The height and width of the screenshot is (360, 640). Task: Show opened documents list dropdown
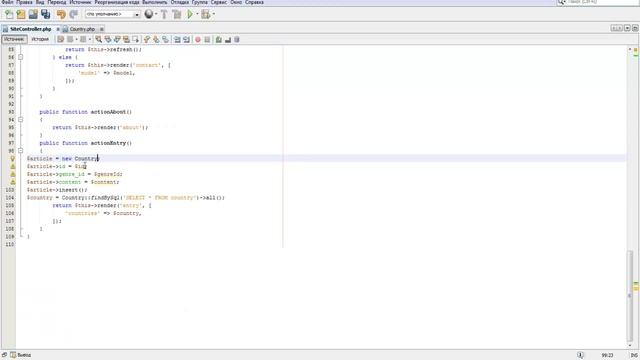pyautogui.click(x=627, y=28)
